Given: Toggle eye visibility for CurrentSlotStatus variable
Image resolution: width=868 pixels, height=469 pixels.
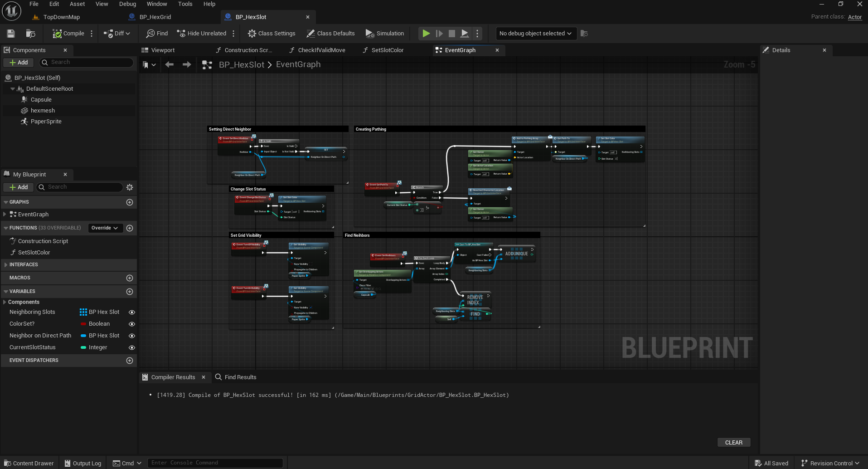Looking at the screenshot, I should point(132,348).
